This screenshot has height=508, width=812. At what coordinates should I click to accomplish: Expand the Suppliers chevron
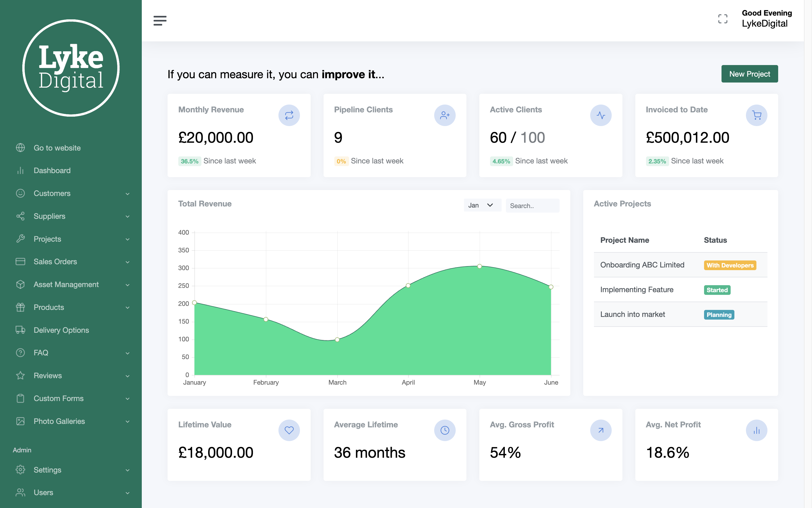tap(128, 217)
